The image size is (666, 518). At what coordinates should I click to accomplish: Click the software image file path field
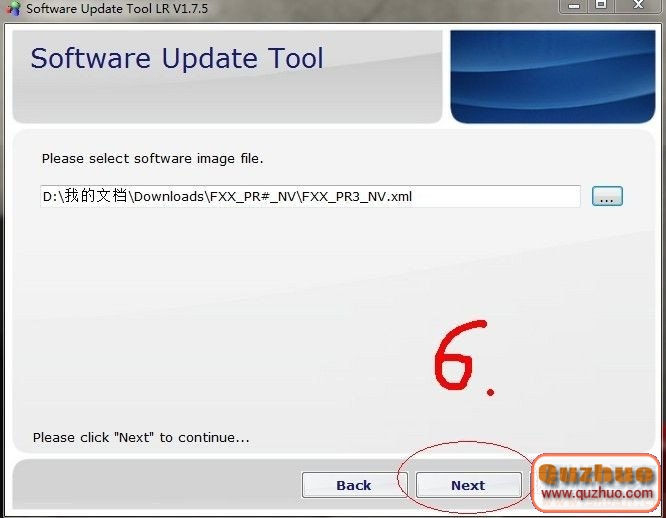point(310,196)
